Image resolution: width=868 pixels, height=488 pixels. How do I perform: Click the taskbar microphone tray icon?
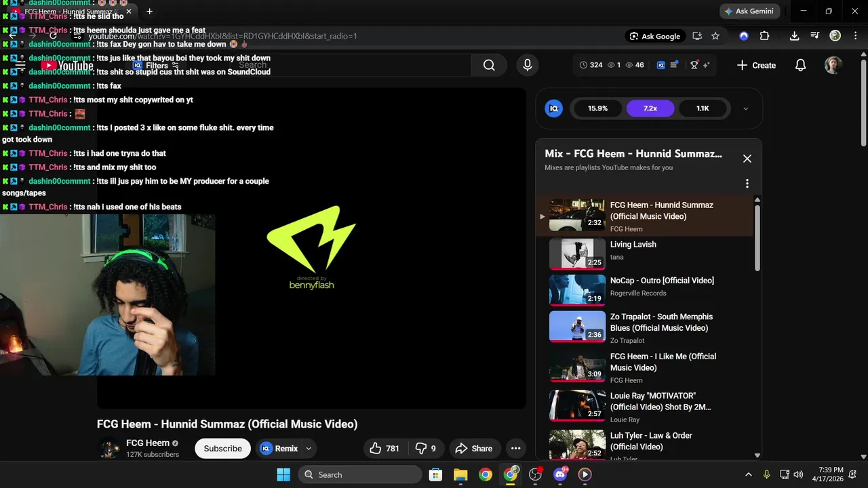pos(766,474)
